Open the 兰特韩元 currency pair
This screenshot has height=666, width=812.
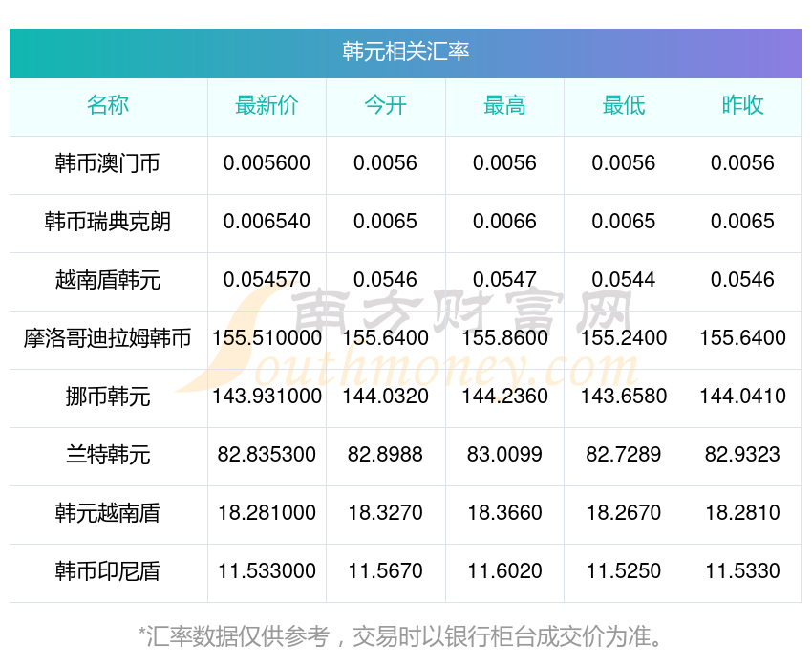click(108, 455)
